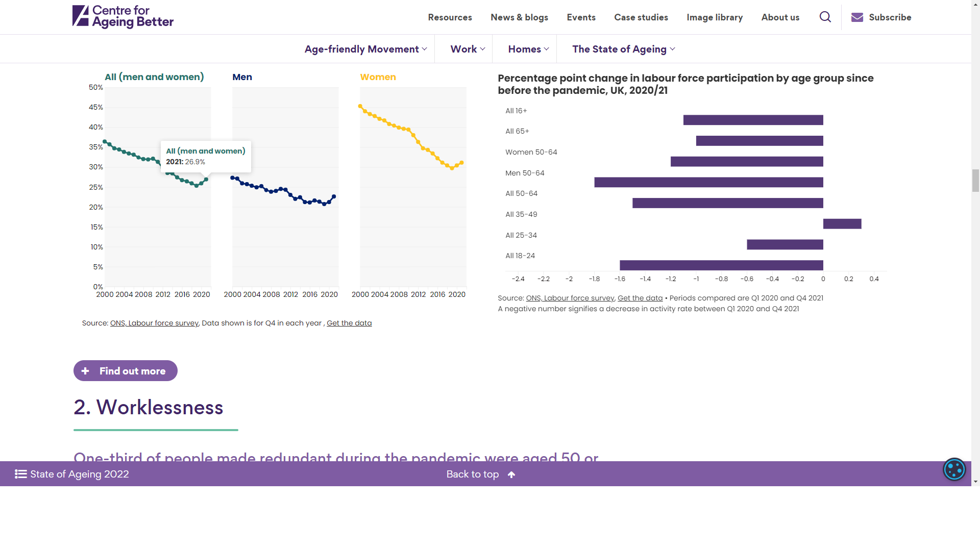Click the State of Ageing 2022 list icon

[20, 474]
